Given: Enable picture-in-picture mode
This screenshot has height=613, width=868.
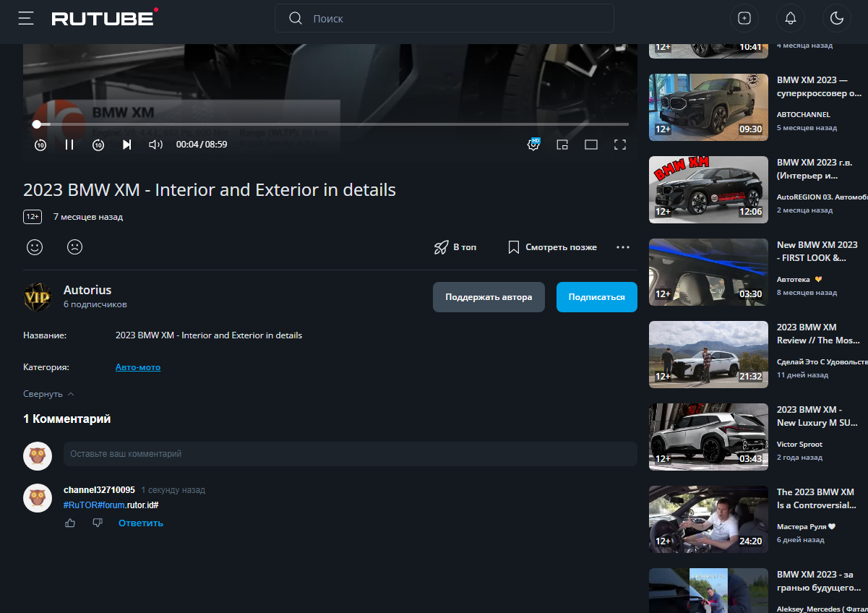Looking at the screenshot, I should 562,145.
